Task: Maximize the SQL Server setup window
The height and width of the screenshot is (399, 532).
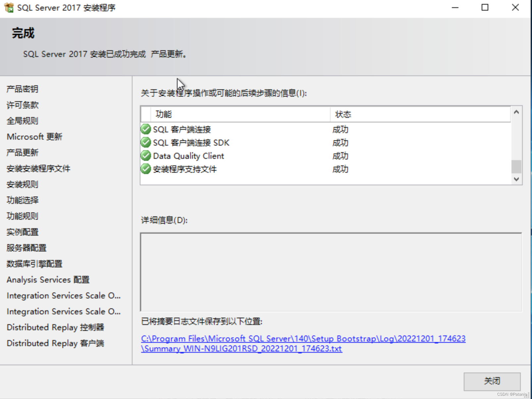Action: pos(485,7)
